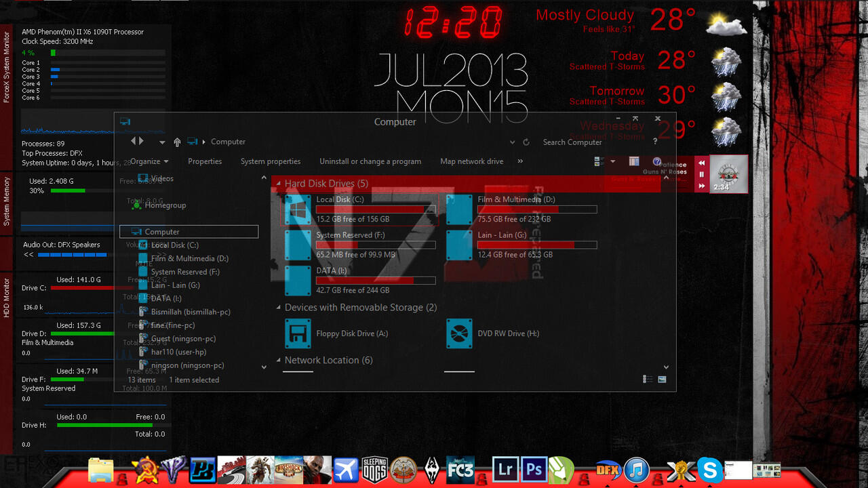
Task: Open the Organize dropdown menu
Action: tap(149, 161)
